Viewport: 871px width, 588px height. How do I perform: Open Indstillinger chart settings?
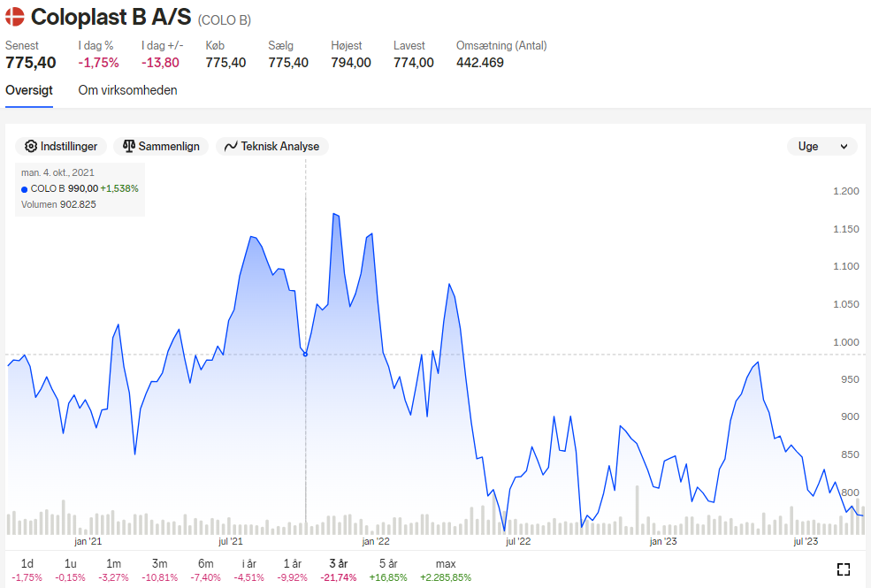pyautogui.click(x=60, y=146)
